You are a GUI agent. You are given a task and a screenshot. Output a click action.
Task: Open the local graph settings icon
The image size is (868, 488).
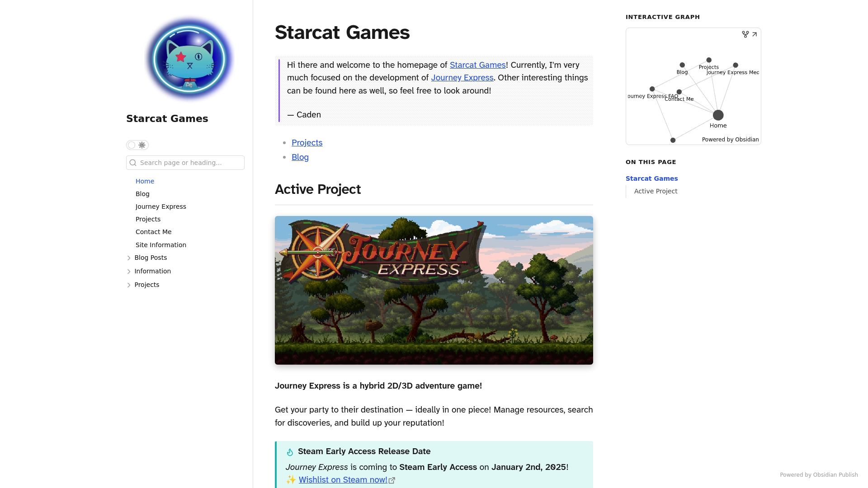coord(745,34)
